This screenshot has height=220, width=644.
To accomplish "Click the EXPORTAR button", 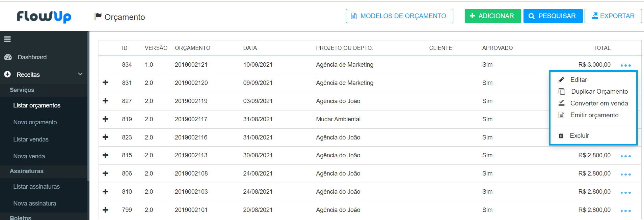I will [613, 16].
